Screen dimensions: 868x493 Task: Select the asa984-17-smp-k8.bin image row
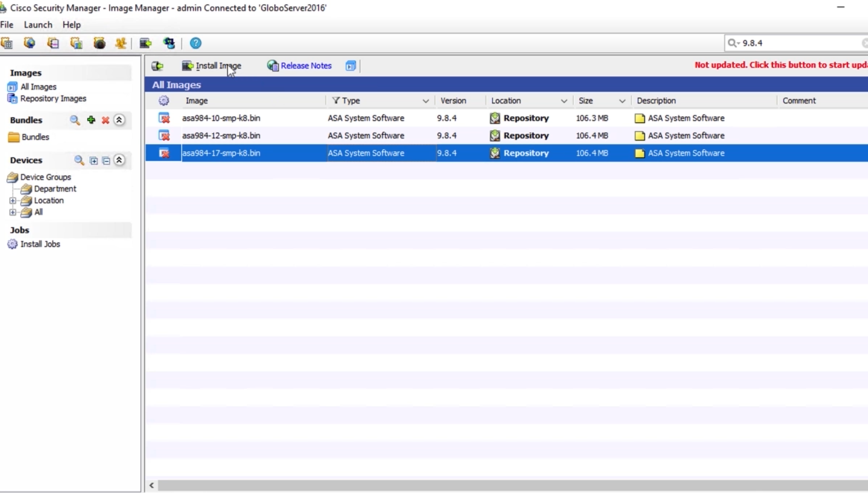tap(506, 153)
